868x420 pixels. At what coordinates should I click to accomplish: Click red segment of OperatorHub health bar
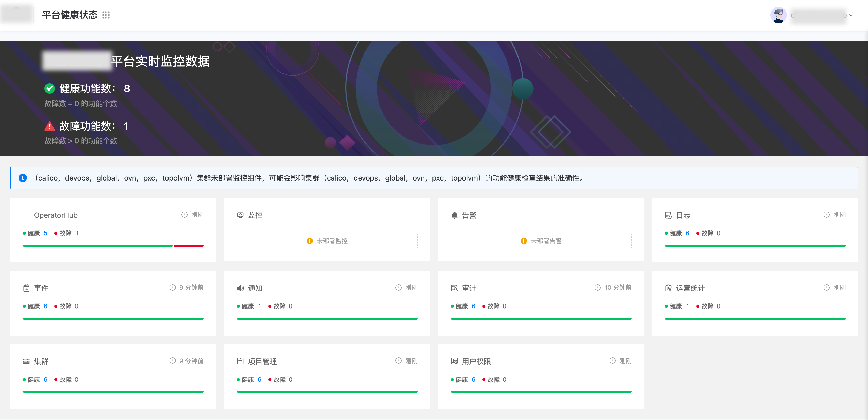188,246
